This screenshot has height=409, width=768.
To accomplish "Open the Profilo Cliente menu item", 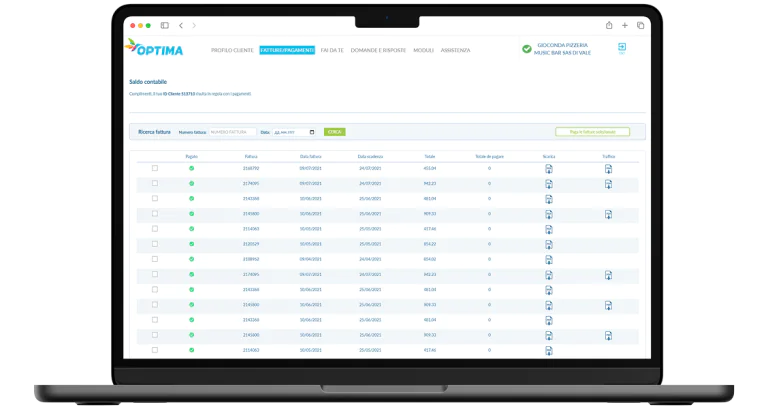I will pyautogui.click(x=232, y=50).
